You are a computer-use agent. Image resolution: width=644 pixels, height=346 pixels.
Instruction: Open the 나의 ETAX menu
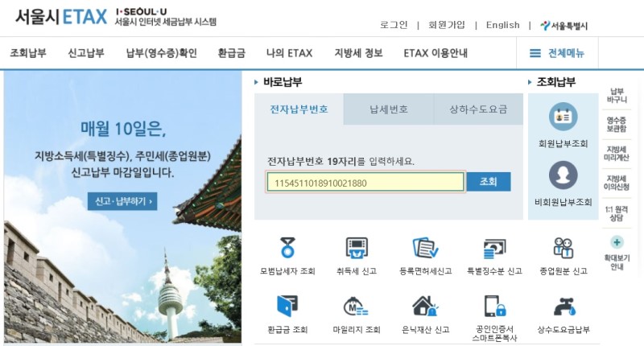pos(289,53)
